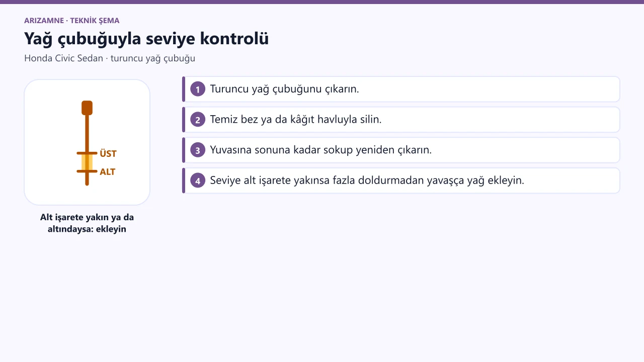The image size is (644, 362).
Task: Click the step 4 number badge
Action: click(198, 180)
